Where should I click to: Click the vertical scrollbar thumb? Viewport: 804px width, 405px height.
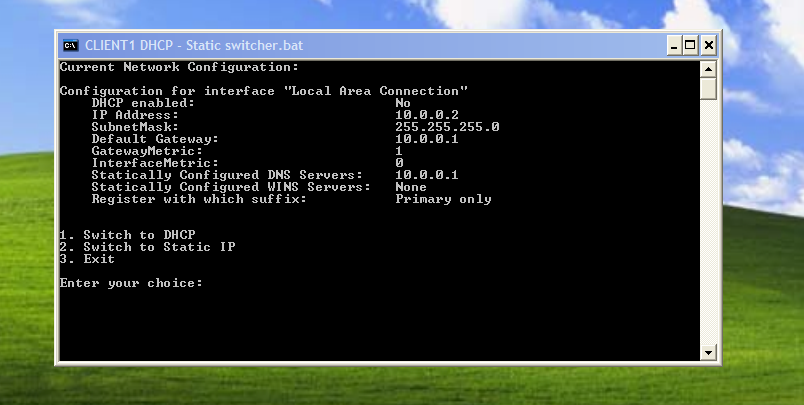(708, 88)
